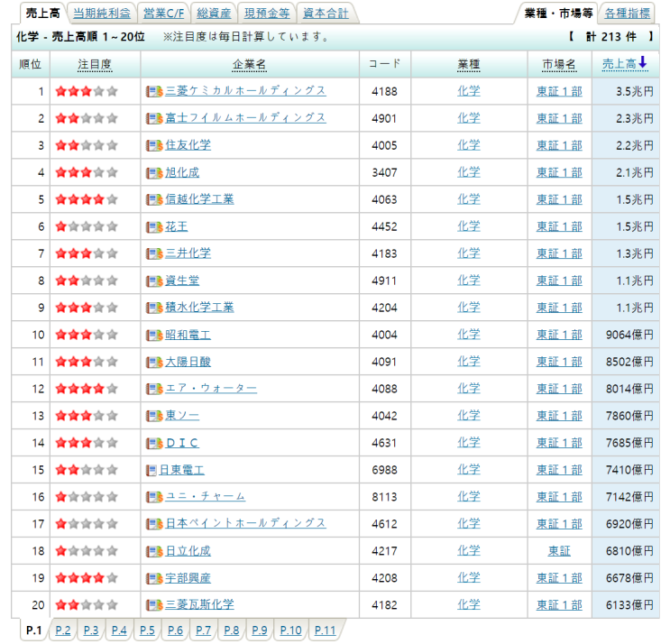Click the 売上高 sort arrow header
670x644 pixels.
(x=625, y=64)
